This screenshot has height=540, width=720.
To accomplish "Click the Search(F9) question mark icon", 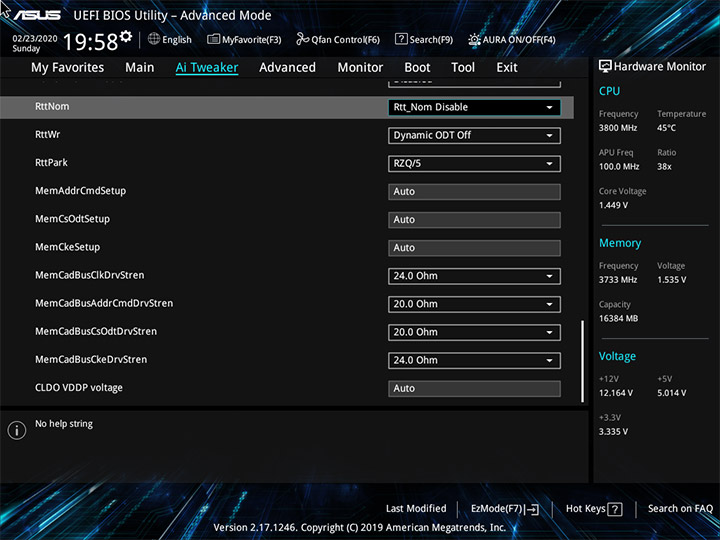I will coord(401,39).
